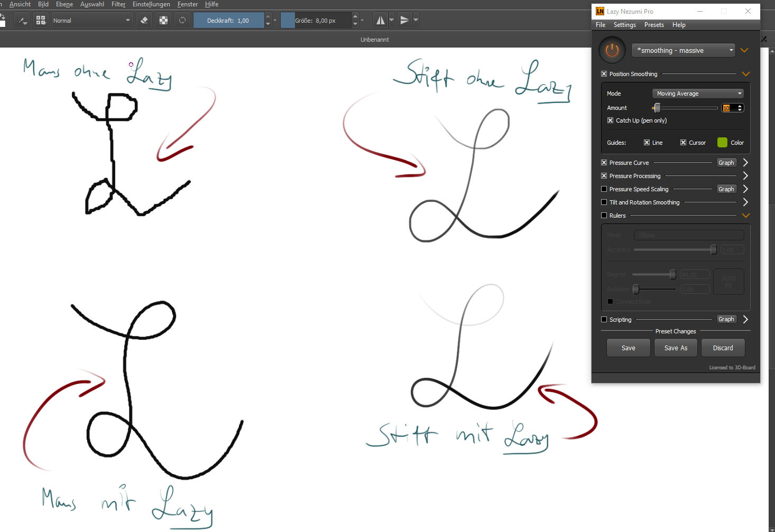The width and height of the screenshot is (775, 532).
Task: Toggle the Cursor guide checkbox
Action: coord(683,143)
